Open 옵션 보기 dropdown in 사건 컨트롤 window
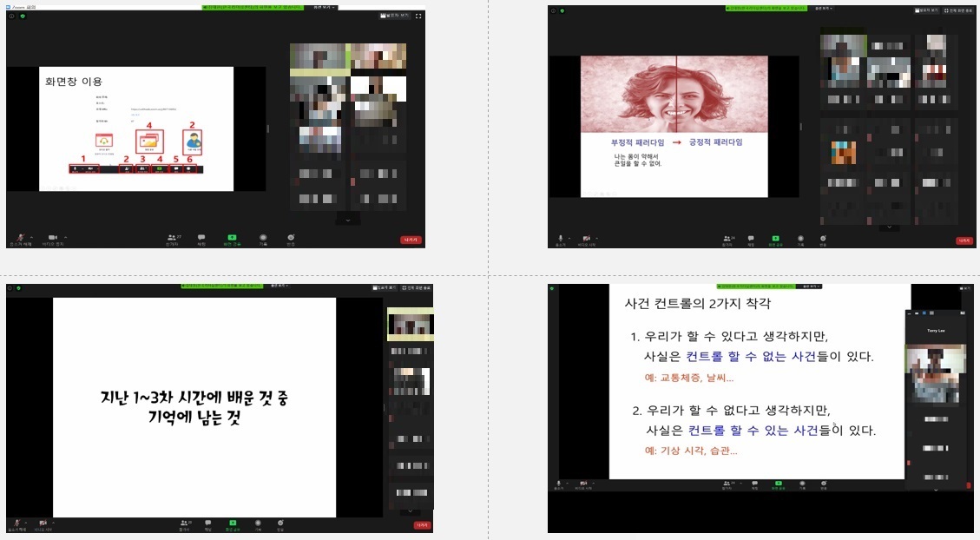The width and height of the screenshot is (980, 540). tap(811, 286)
